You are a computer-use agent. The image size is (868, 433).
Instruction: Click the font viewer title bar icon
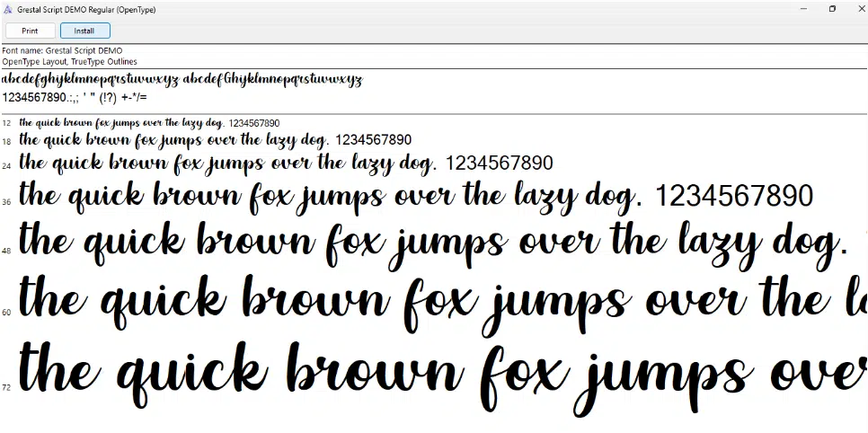tap(8, 9)
